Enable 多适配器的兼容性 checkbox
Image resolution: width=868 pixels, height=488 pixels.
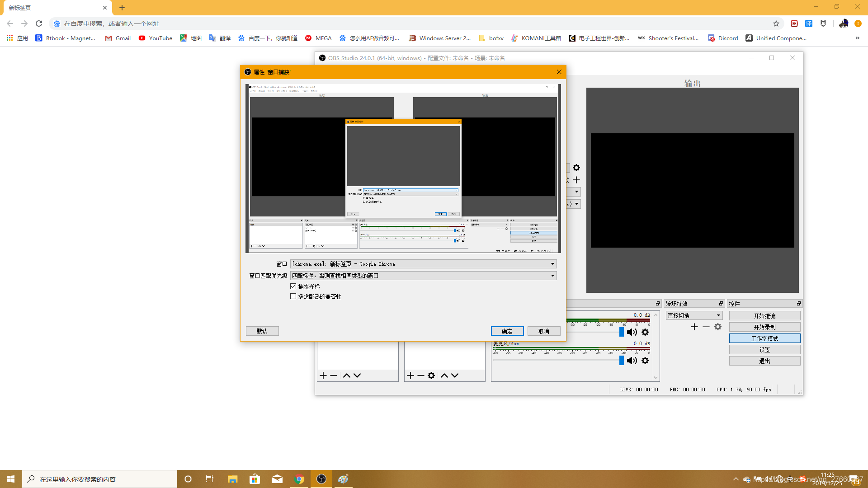[x=293, y=296]
